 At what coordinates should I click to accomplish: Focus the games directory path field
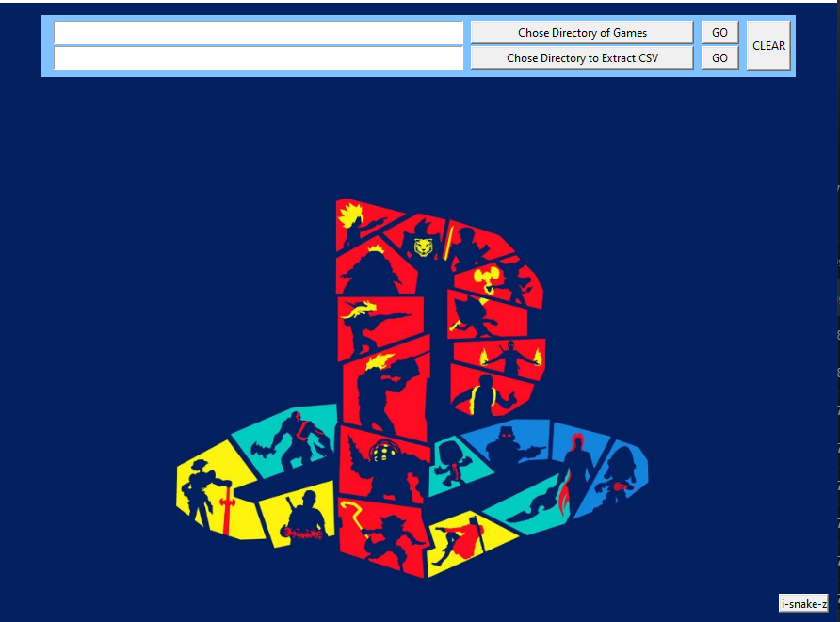point(258,33)
